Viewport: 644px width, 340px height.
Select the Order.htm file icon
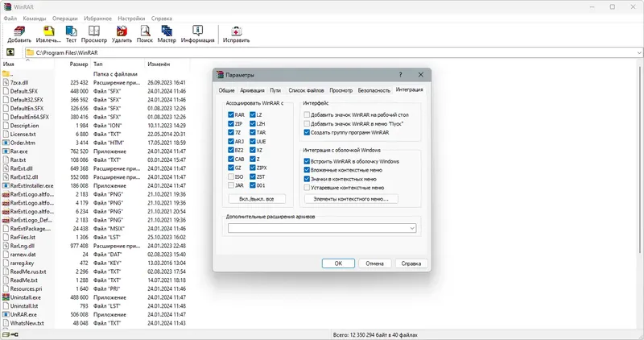click(x=6, y=143)
